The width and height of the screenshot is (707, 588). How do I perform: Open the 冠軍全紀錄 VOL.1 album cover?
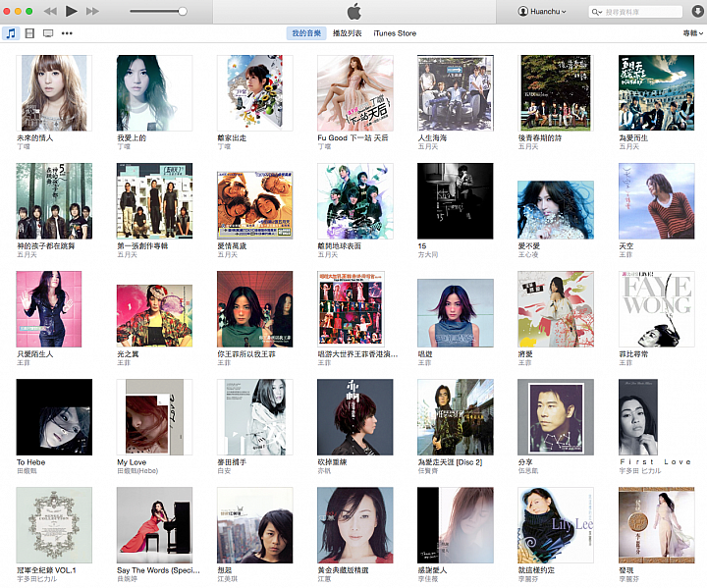pos(54,525)
